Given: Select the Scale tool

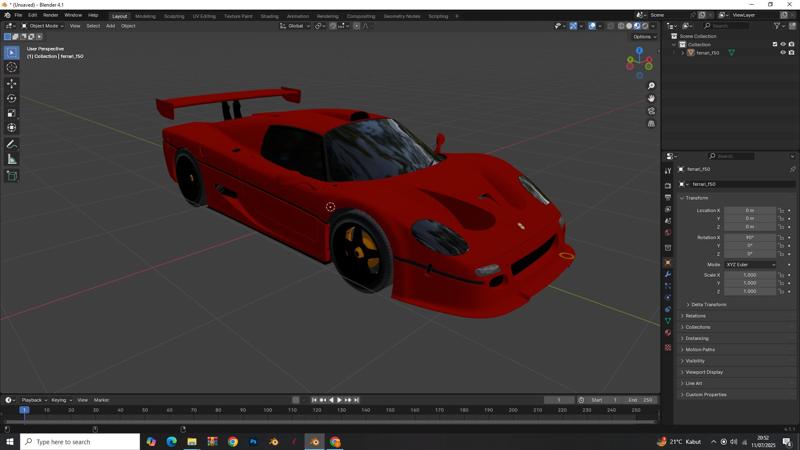Looking at the screenshot, I should [x=12, y=113].
